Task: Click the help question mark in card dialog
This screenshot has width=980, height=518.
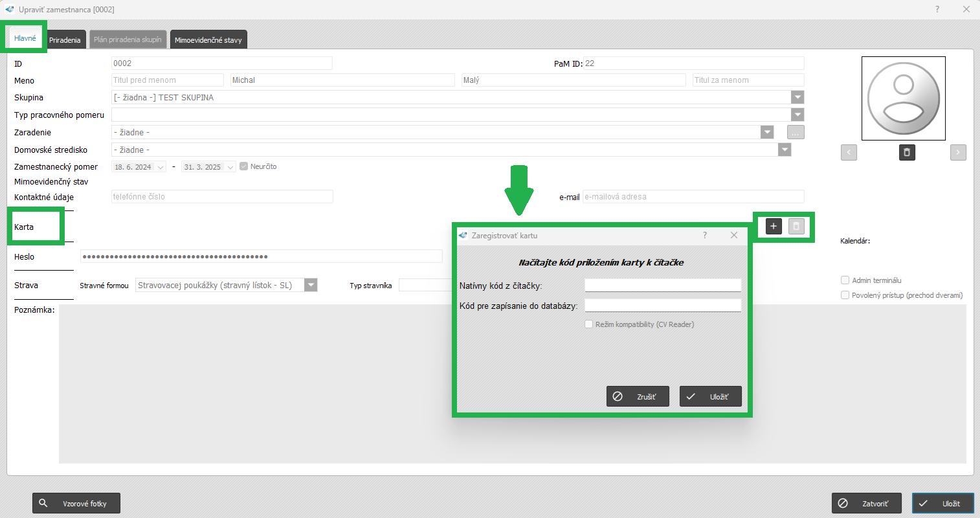Action: (705, 235)
